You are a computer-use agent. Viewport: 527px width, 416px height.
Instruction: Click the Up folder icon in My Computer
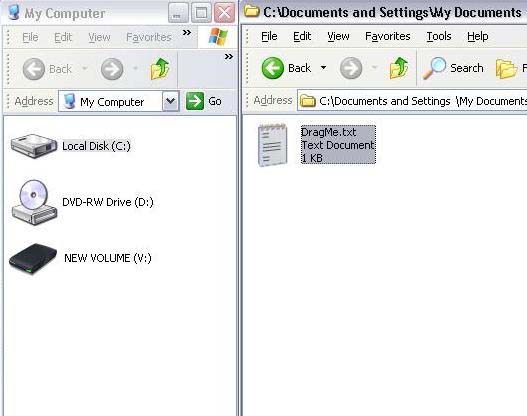click(x=160, y=69)
